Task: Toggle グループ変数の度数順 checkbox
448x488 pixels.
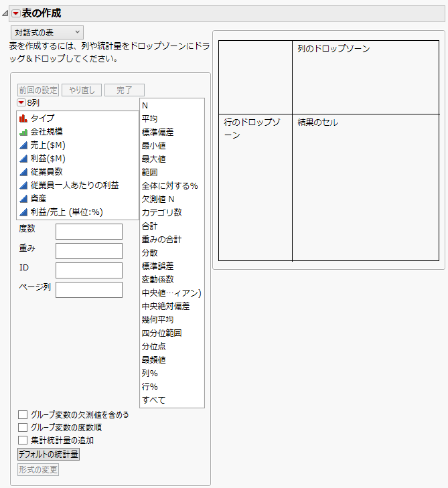Action: point(23,427)
